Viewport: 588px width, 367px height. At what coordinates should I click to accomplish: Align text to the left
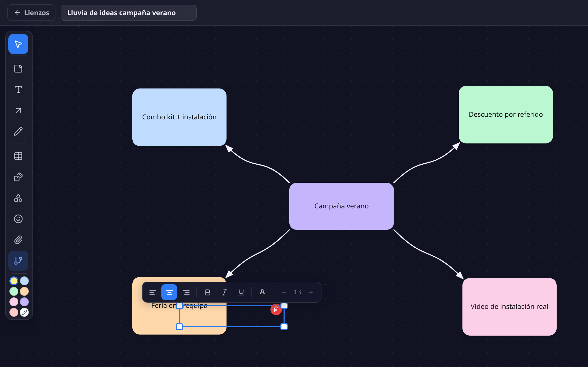pyautogui.click(x=152, y=292)
